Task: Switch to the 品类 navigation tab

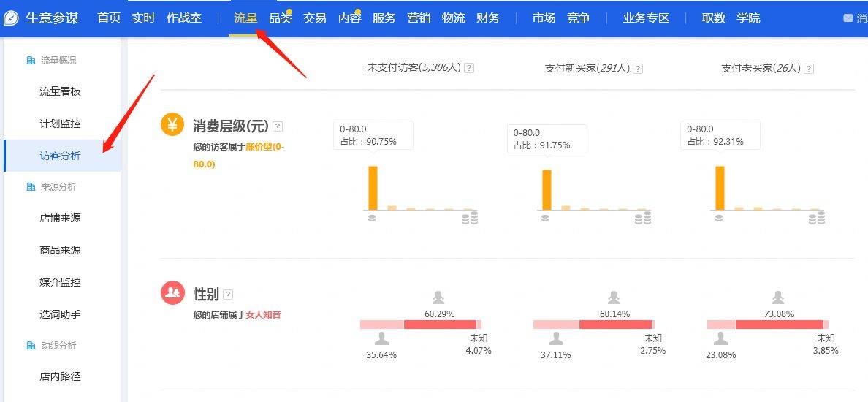Action: pos(280,18)
